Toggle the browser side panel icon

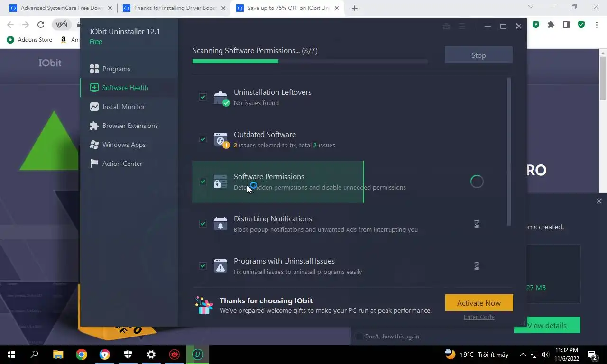tap(566, 25)
